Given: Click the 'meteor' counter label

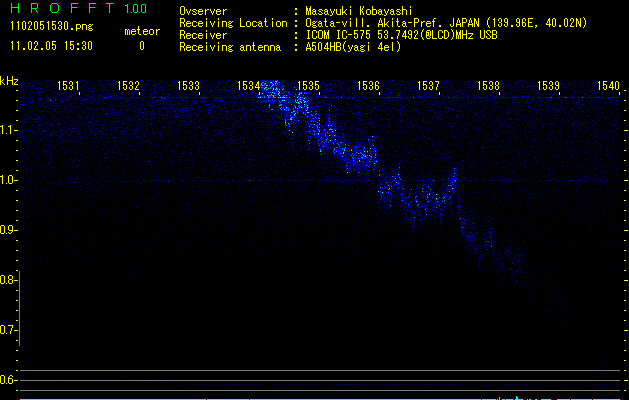Looking at the screenshot, I should (x=142, y=31).
